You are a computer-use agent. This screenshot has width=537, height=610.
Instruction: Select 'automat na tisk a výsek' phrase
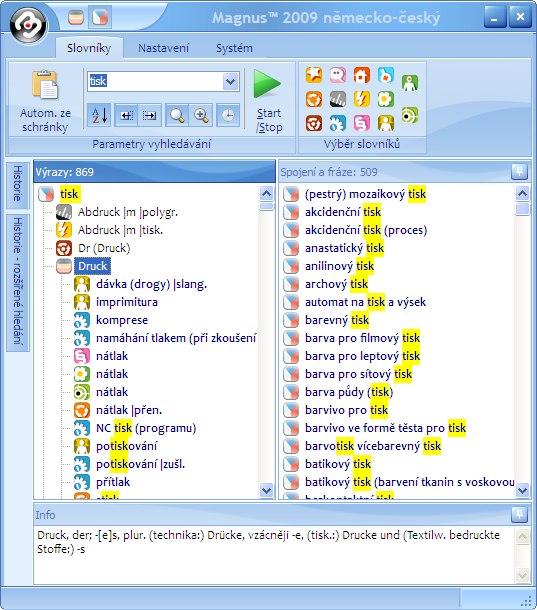pos(365,302)
